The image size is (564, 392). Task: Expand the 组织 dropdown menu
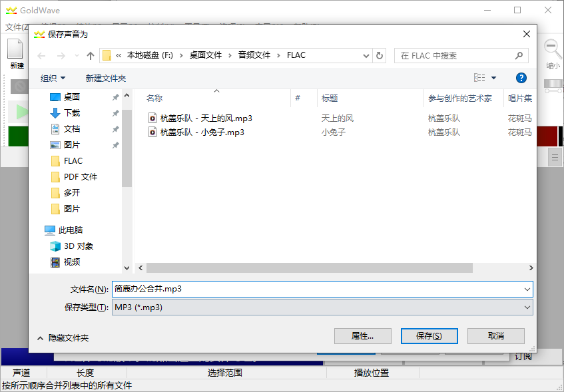tap(52, 78)
